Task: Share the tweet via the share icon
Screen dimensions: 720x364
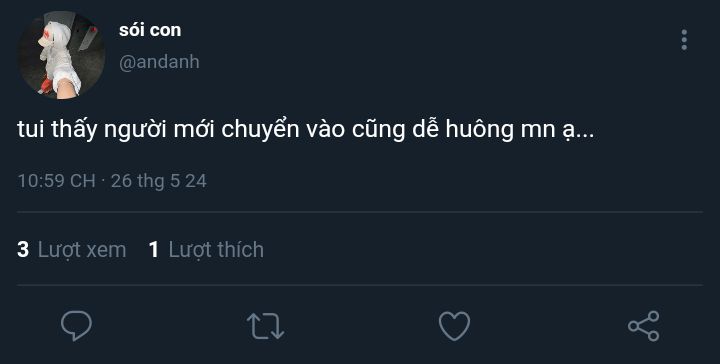Action: 644,326
